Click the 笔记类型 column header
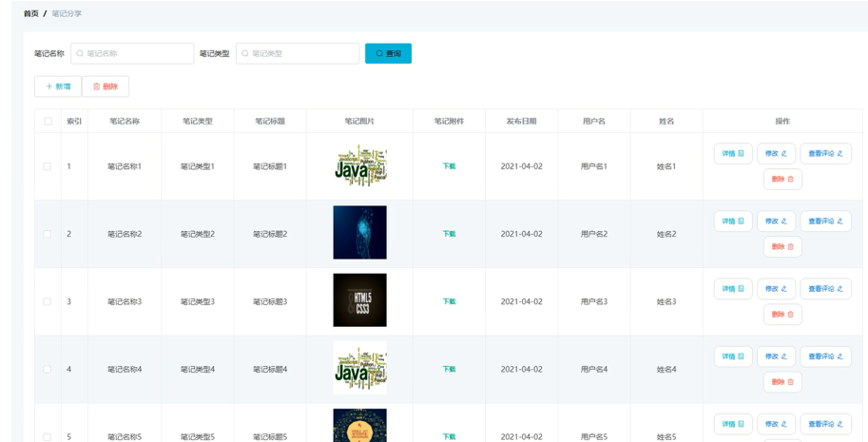This screenshot has height=442, width=868. tap(198, 121)
